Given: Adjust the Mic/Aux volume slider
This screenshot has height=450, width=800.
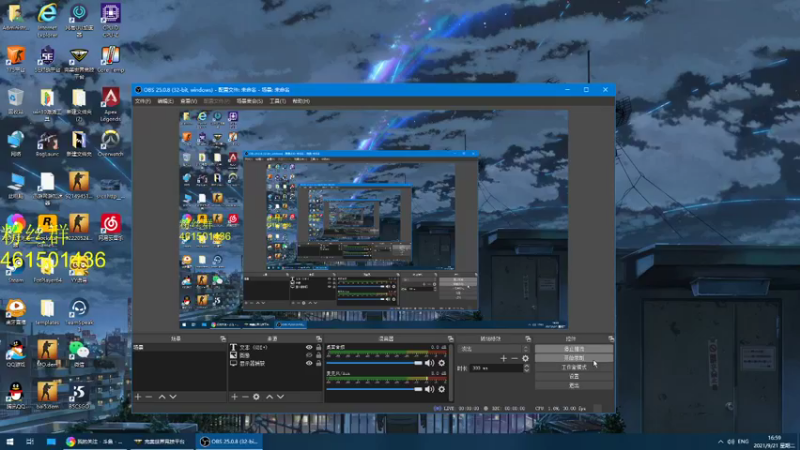Looking at the screenshot, I should (x=374, y=389).
